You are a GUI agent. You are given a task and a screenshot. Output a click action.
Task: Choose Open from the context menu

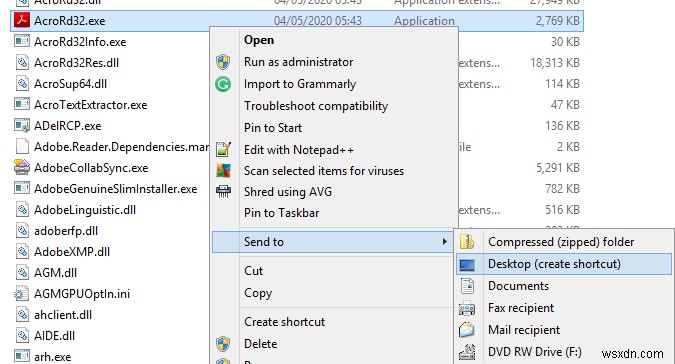[259, 40]
